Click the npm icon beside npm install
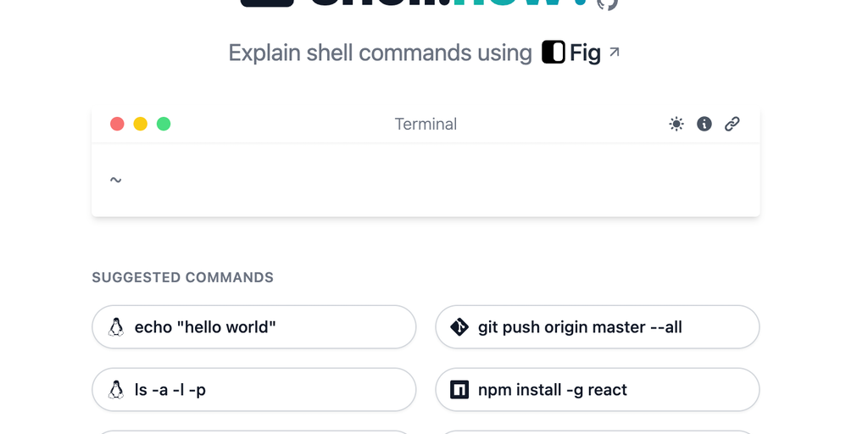Image resolution: width=868 pixels, height=434 pixels. 459,390
